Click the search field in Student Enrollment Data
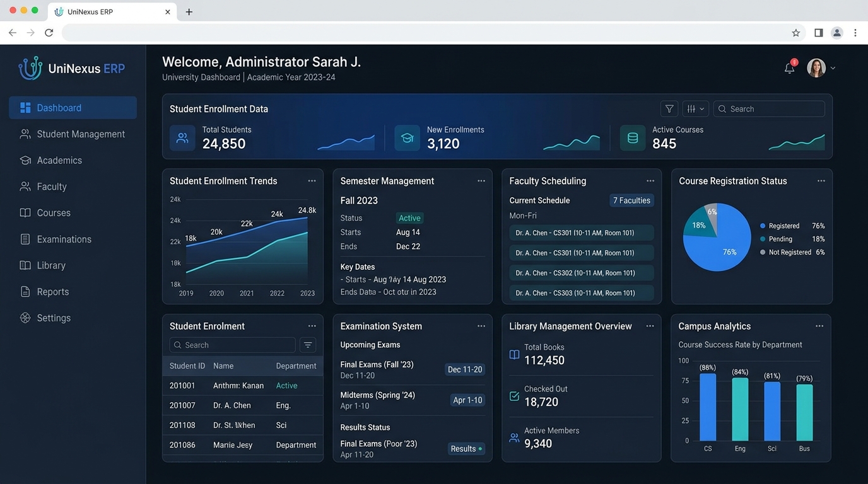The width and height of the screenshot is (868, 484). point(769,109)
